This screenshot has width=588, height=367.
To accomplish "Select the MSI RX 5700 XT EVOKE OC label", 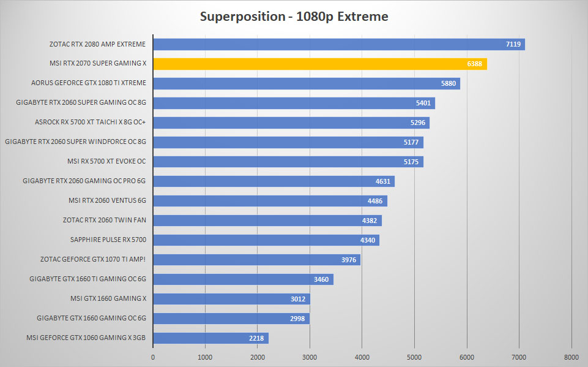I will point(106,161).
